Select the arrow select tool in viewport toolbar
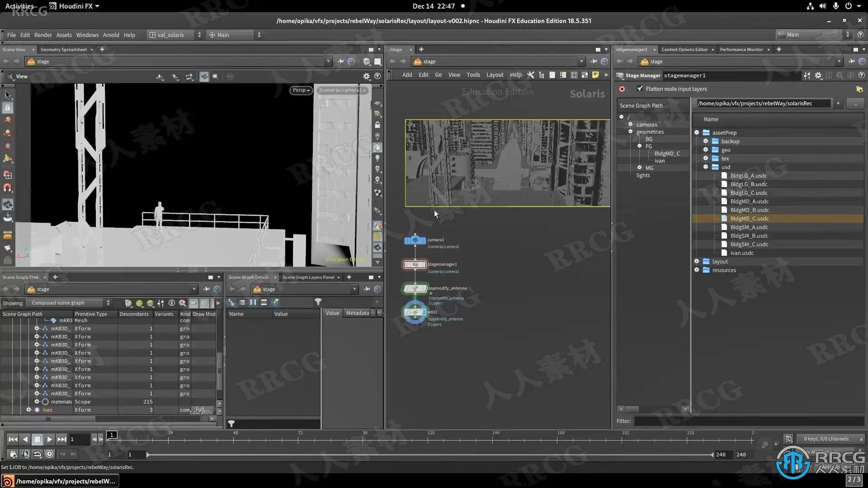This screenshot has height=488, width=868. (8, 95)
